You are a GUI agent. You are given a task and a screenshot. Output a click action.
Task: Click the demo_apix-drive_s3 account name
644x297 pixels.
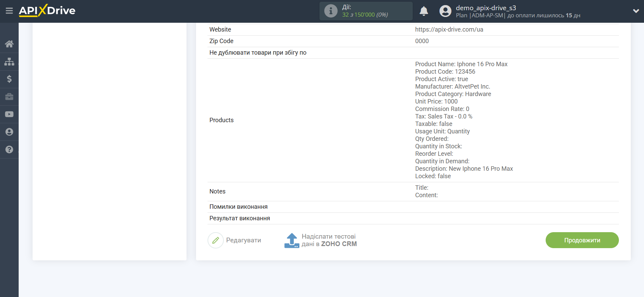[486, 8]
